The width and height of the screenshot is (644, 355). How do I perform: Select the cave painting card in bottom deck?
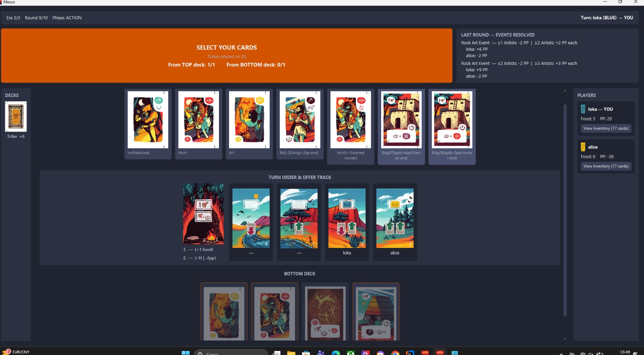click(x=325, y=312)
